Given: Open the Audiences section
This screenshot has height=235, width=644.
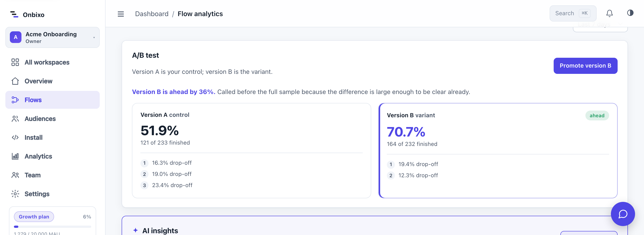Looking at the screenshot, I should coord(53,119).
